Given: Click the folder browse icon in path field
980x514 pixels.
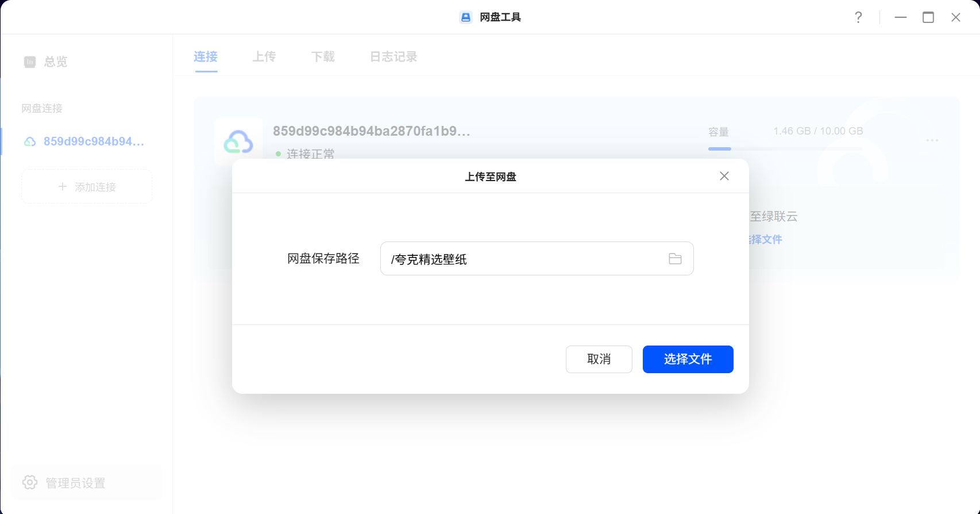Looking at the screenshot, I should (x=675, y=259).
